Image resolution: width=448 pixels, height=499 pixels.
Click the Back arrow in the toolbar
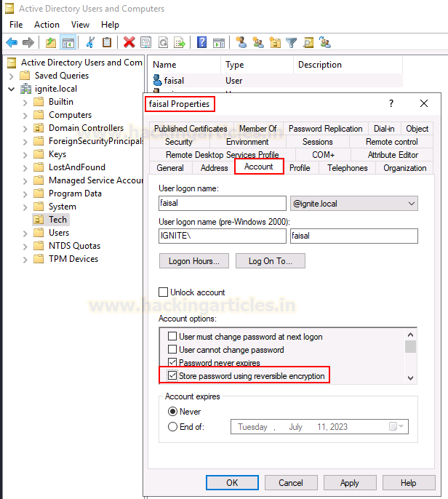(x=12, y=42)
